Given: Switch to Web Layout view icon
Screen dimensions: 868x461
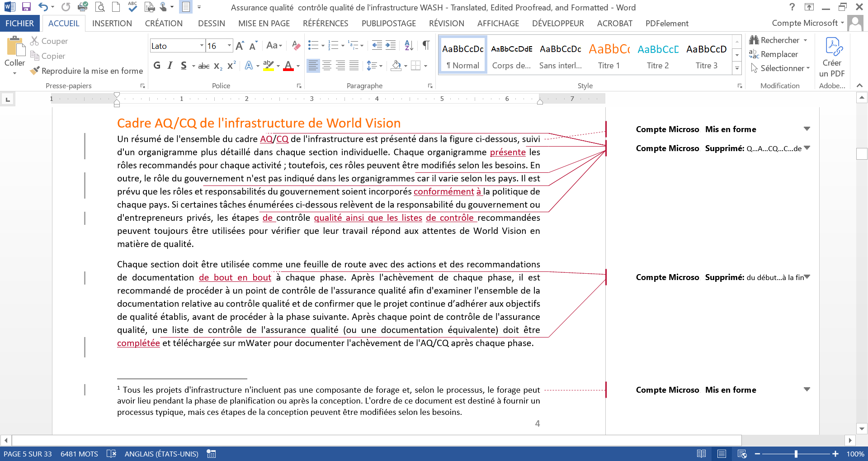Looking at the screenshot, I should coord(742,454).
